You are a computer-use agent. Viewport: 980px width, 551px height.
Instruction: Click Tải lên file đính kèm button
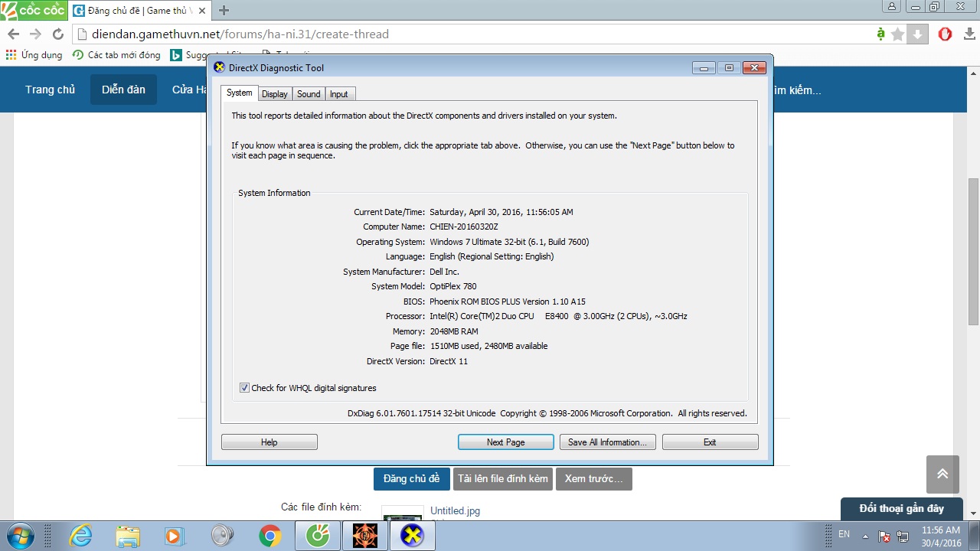click(x=503, y=479)
